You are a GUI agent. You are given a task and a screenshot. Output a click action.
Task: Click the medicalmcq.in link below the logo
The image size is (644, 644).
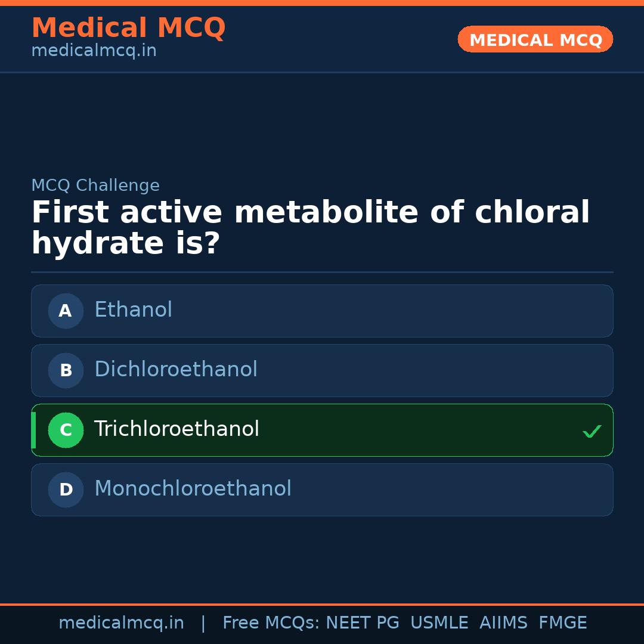coord(94,50)
